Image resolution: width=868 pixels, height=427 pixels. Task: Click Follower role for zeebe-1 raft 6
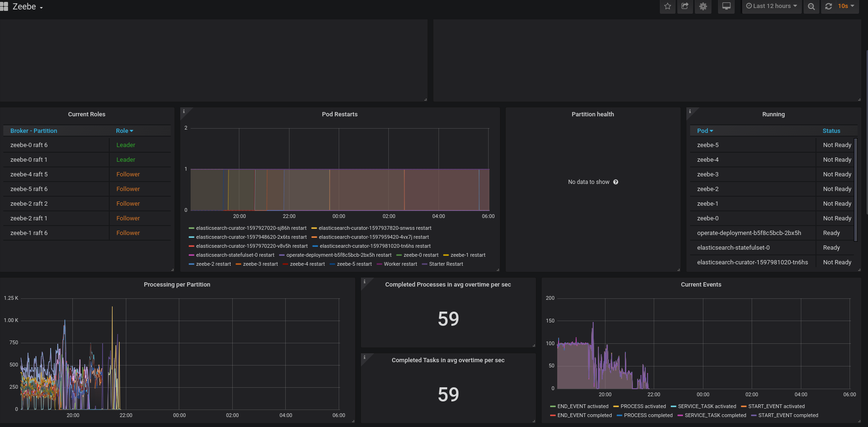[128, 233]
